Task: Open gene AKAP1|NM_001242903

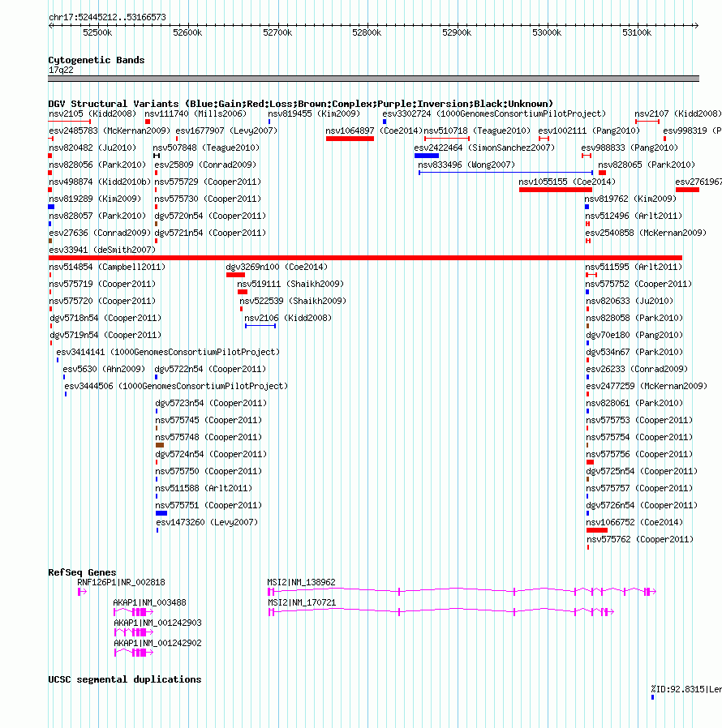Action: (x=157, y=623)
